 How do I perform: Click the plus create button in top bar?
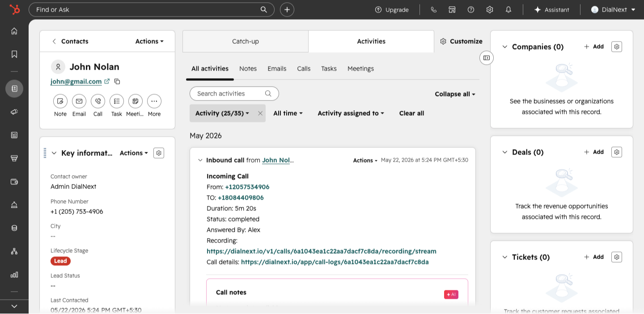click(x=287, y=9)
